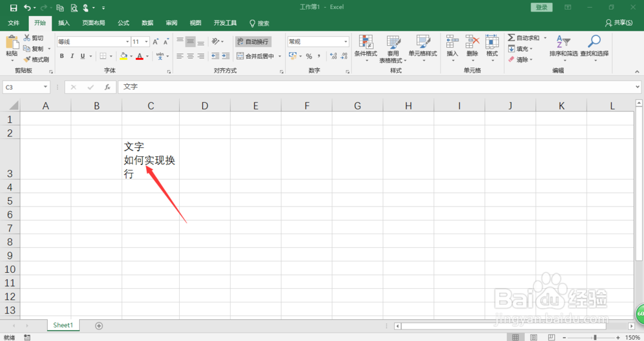This screenshot has height=341, width=644.
Task: Click the phonetic guide (wén) icon
Action: (x=160, y=56)
